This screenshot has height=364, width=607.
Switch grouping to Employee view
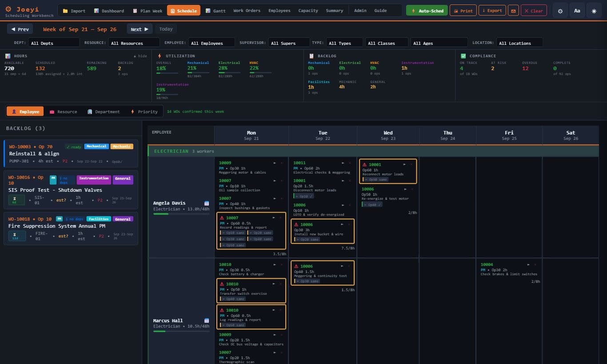click(25, 111)
